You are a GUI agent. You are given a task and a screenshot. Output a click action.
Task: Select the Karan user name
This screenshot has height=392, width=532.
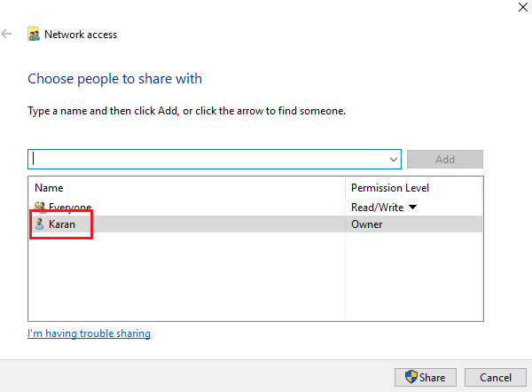pos(62,224)
